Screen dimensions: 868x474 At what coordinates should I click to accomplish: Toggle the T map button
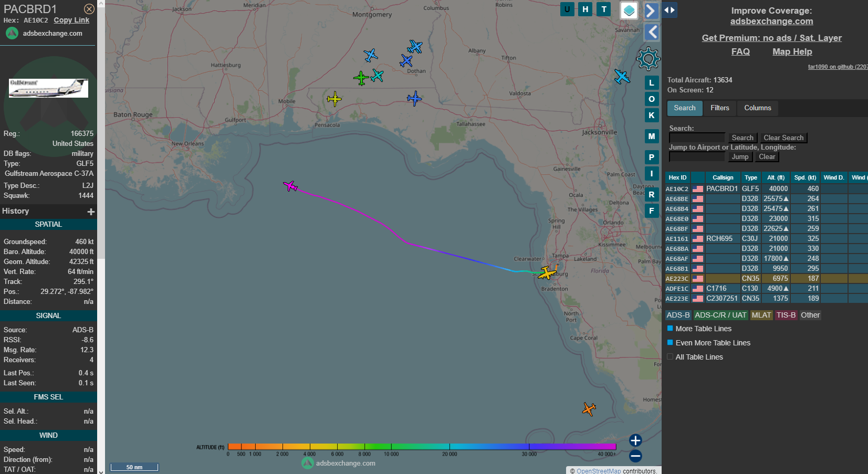point(604,9)
